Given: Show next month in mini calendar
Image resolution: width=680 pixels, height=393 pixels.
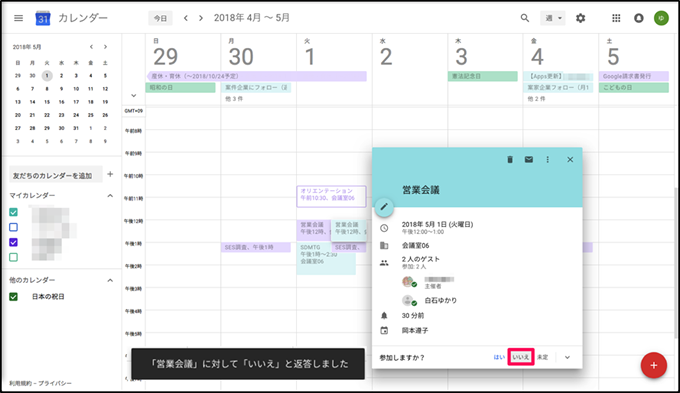Looking at the screenshot, I should point(105,47).
